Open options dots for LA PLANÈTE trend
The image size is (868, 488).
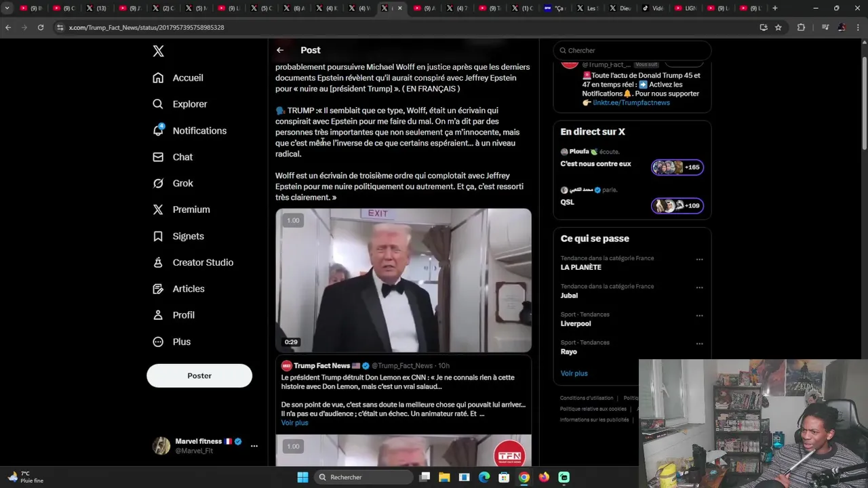tap(699, 260)
